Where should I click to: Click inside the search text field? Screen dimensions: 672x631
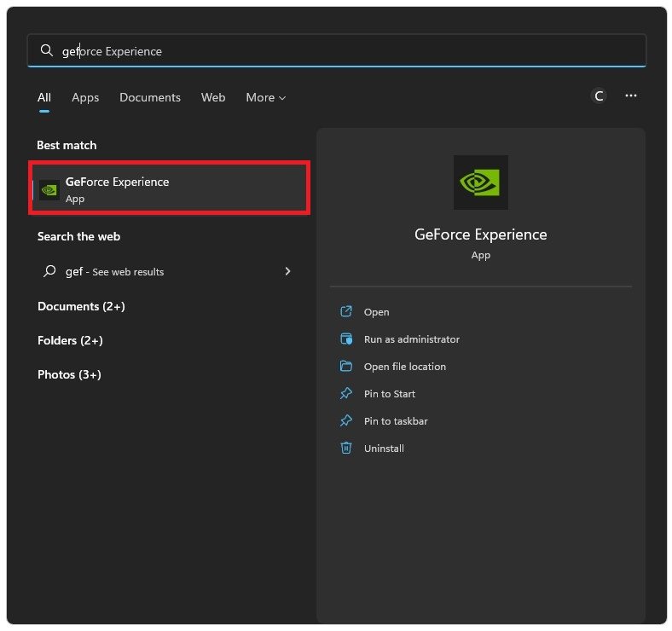coord(341,51)
